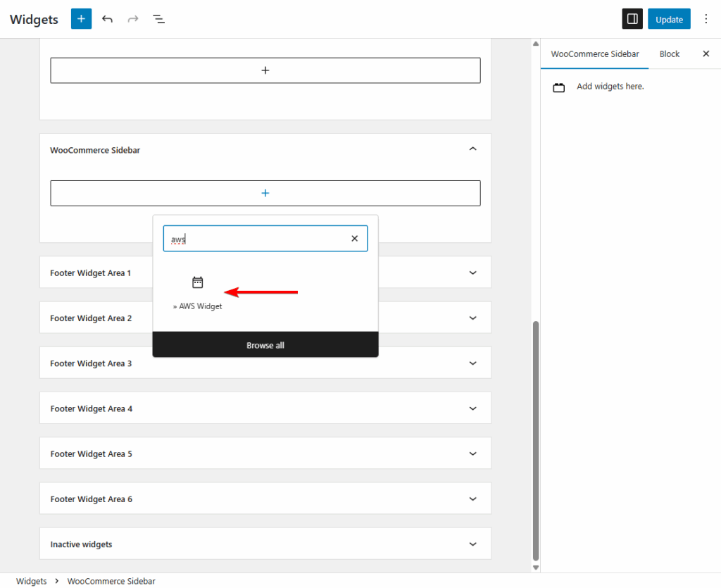Select the WooCommerce Sidebar tab
This screenshot has width=721, height=588.
tap(594, 54)
